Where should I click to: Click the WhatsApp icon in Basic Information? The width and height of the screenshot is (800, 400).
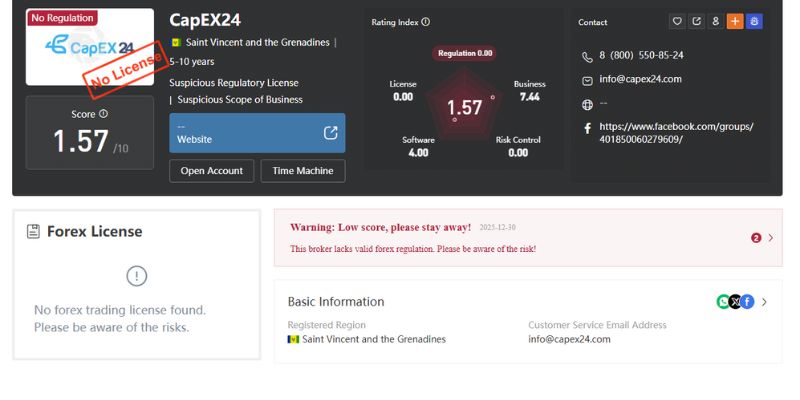click(x=723, y=302)
